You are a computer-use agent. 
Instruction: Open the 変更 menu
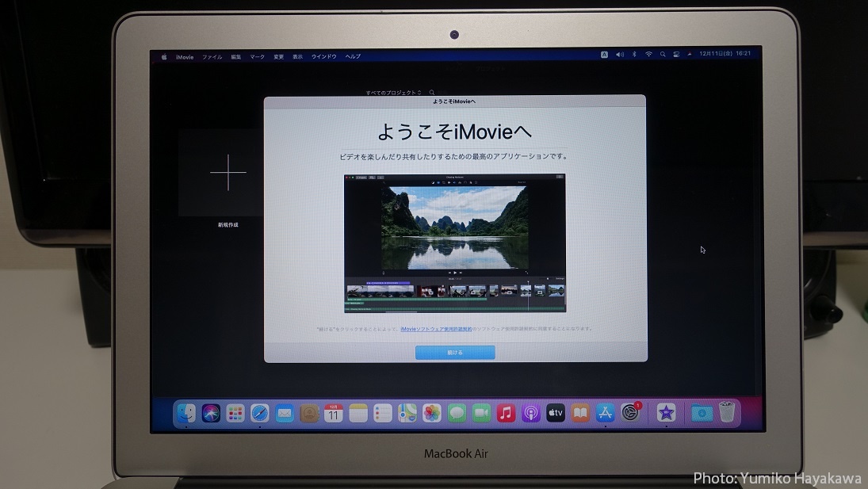coord(278,56)
